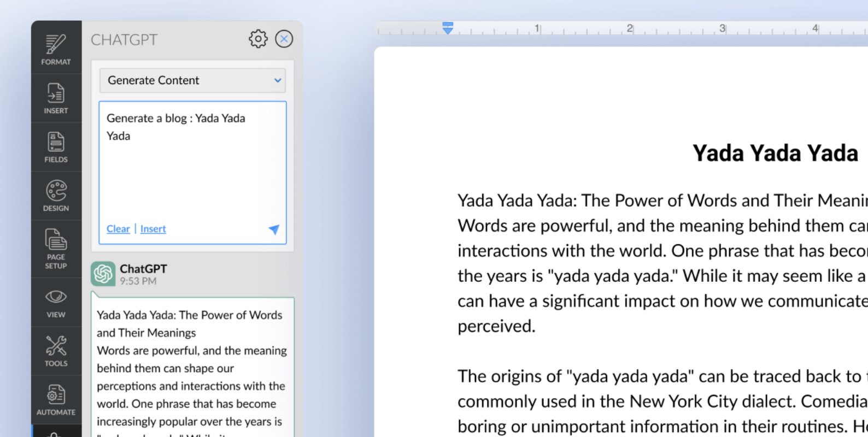Open ChatGPT panel settings gear
Image resolution: width=868 pixels, height=437 pixels.
pyautogui.click(x=258, y=39)
